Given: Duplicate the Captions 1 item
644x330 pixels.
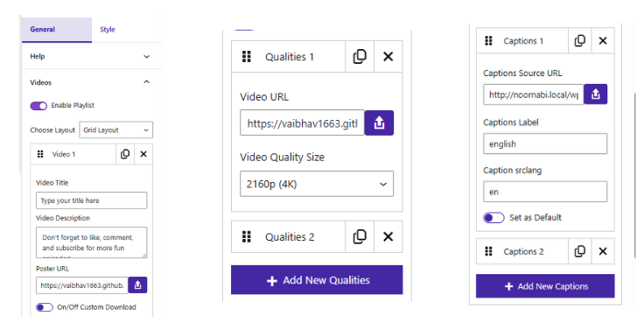Looking at the screenshot, I should click(579, 40).
